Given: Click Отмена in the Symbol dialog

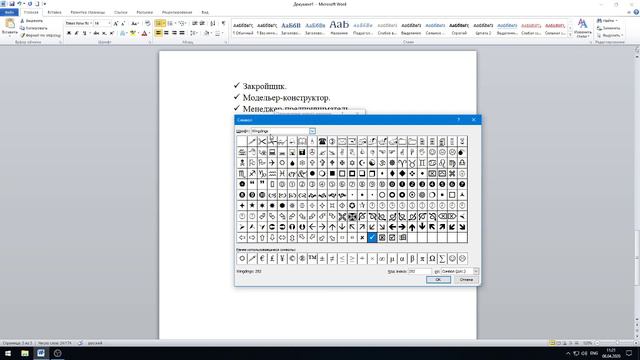Looking at the screenshot, I should [x=466, y=280].
